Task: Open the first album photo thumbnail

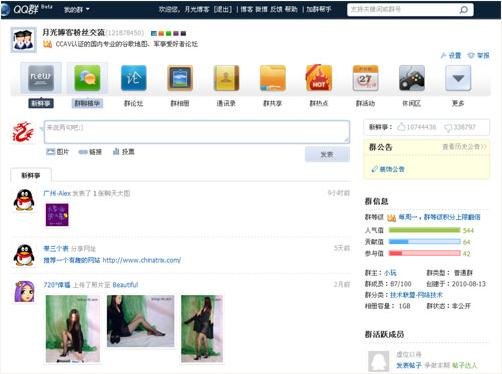Action: point(73,329)
